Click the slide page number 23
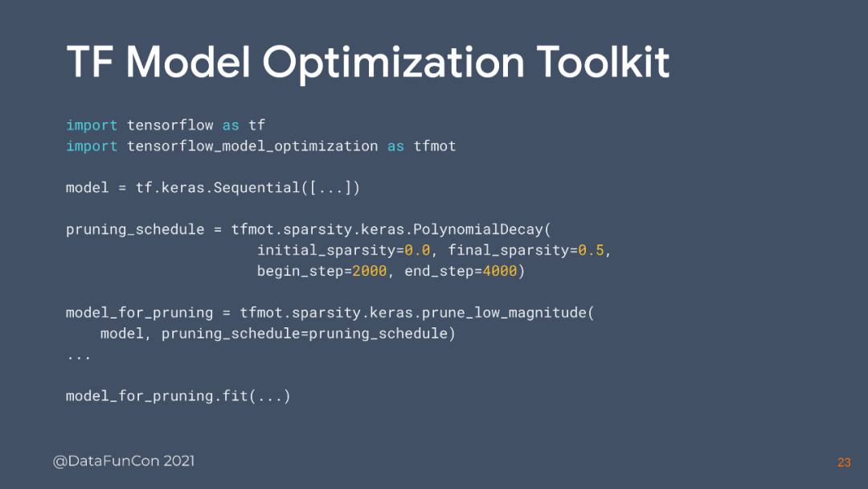Viewport: 868px width, 489px height. (843, 462)
